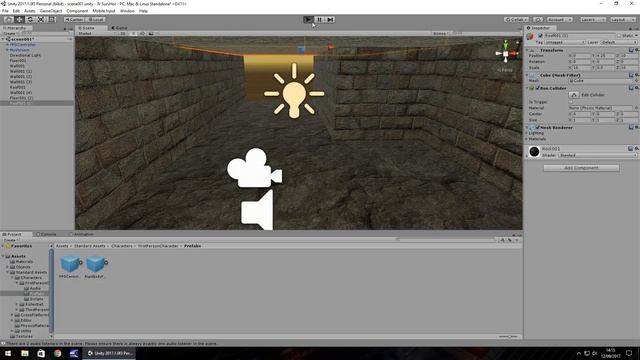This screenshot has width=640, height=360.
Task: Toggle the Is Trigger checkbox
Action: point(571,102)
